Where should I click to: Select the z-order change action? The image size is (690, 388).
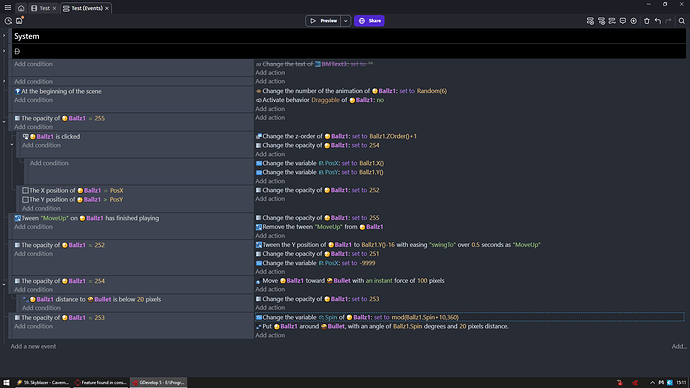tap(336, 136)
